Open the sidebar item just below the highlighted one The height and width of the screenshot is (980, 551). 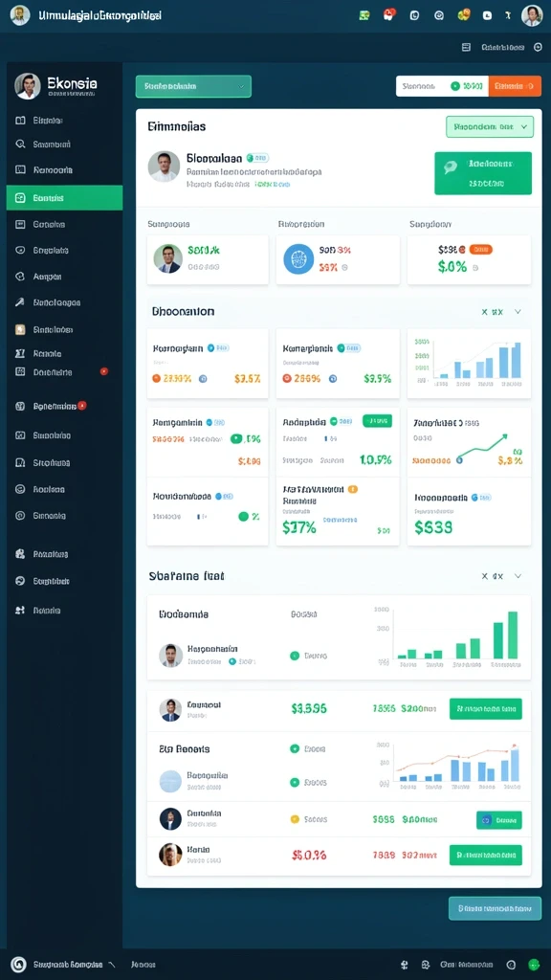point(64,224)
